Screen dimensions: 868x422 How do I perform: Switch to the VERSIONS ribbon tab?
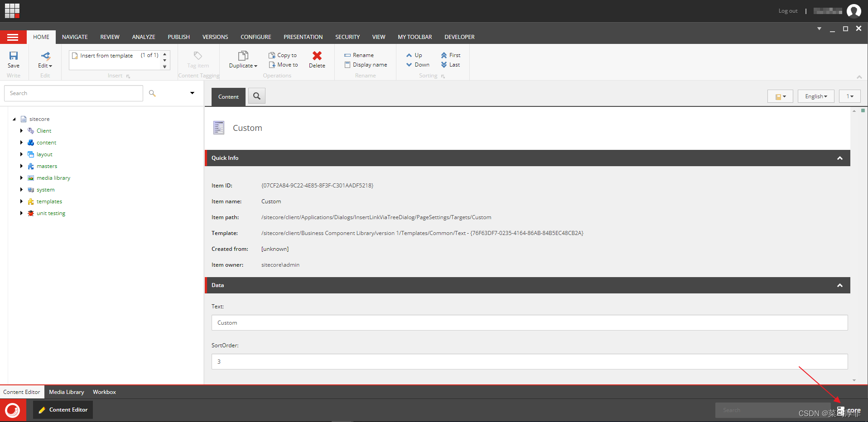click(215, 37)
